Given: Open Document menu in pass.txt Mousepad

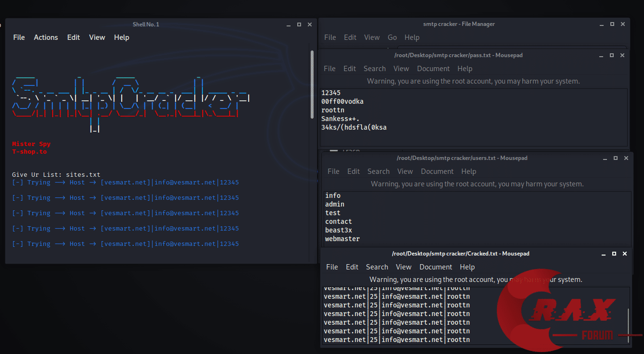Looking at the screenshot, I should pyautogui.click(x=433, y=69).
